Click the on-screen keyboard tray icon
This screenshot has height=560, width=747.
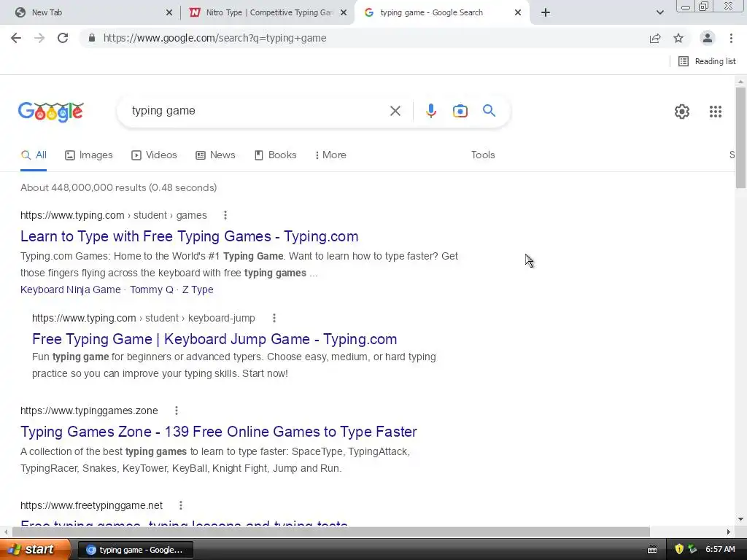[x=652, y=550]
